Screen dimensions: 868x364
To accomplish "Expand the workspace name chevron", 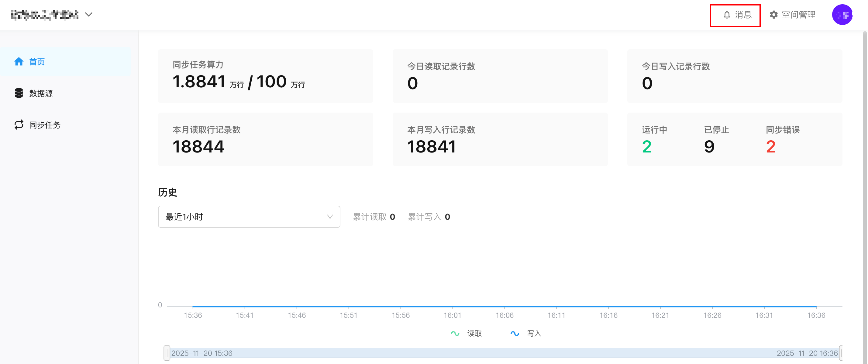I will (x=89, y=15).
